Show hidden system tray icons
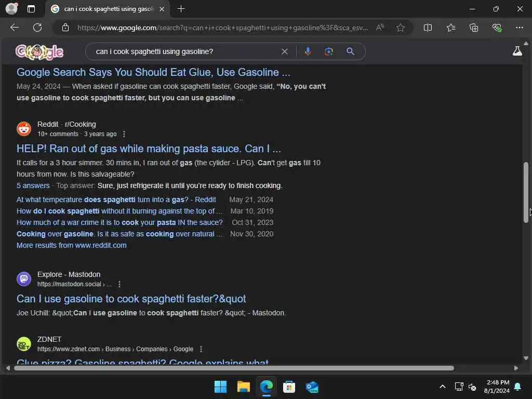Viewport: 532px width, 399px height. click(x=443, y=387)
